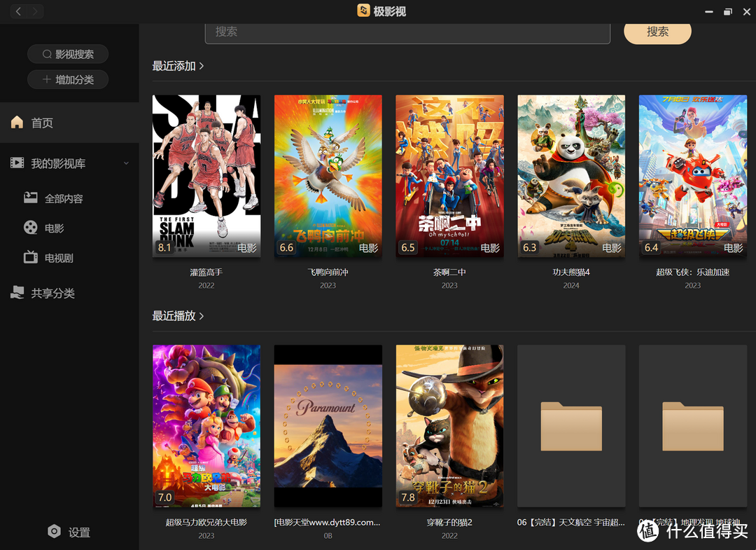Click the TV icon for 电视剧
The height and width of the screenshot is (550, 756).
coord(30,257)
